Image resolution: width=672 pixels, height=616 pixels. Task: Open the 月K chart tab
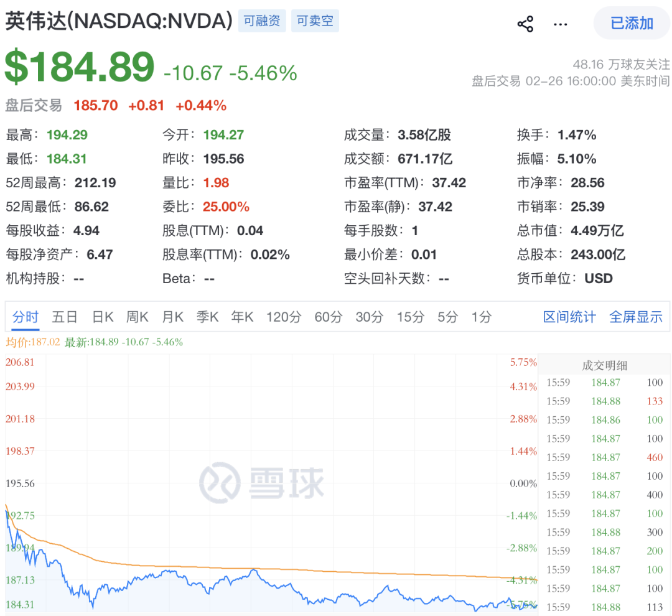173,317
